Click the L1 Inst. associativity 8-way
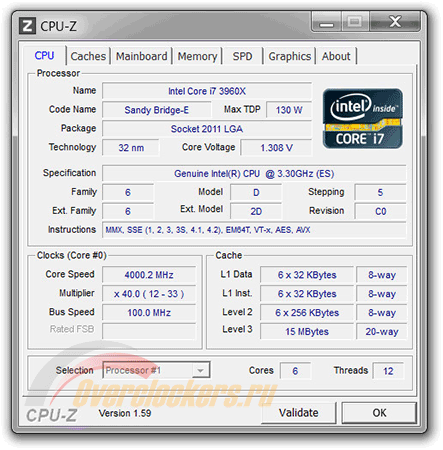This screenshot has width=443, height=450. coord(382,294)
